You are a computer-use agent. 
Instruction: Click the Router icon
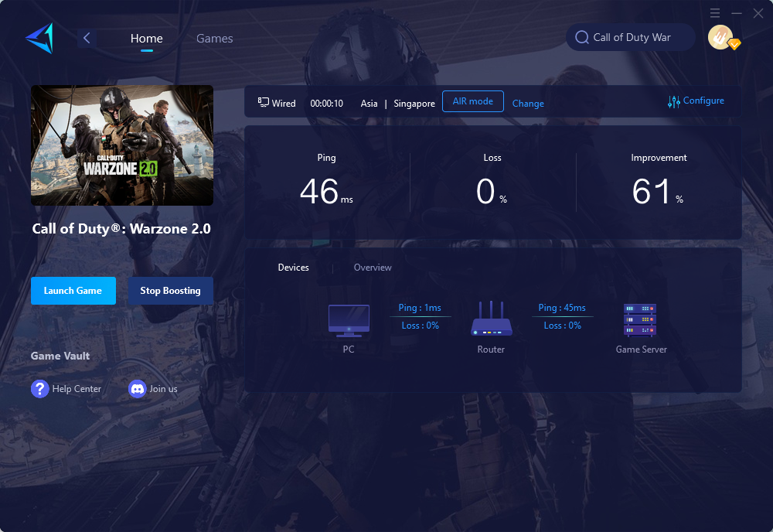(x=491, y=319)
